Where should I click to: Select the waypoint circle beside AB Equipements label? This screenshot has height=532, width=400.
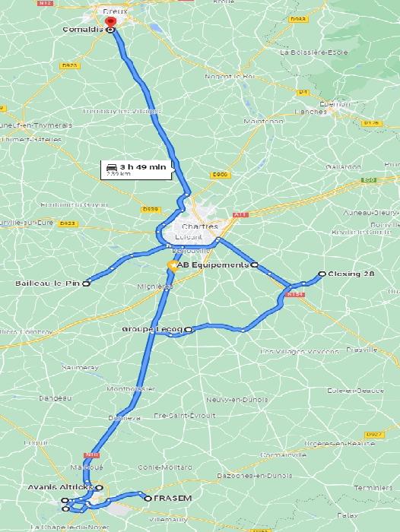tap(254, 264)
